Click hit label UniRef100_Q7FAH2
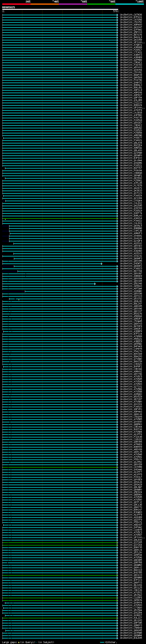Image resolution: width=146 pixels, height=644 pixels. pos(131,30)
